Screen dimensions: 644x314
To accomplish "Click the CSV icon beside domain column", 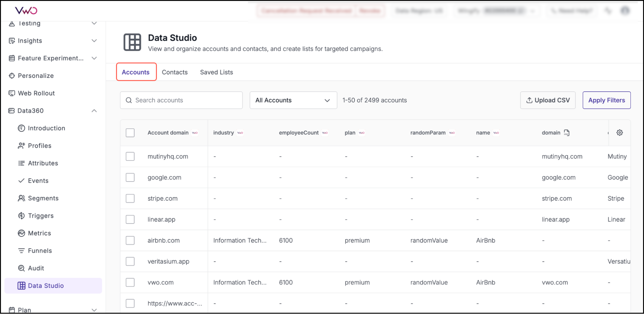I will tap(567, 133).
